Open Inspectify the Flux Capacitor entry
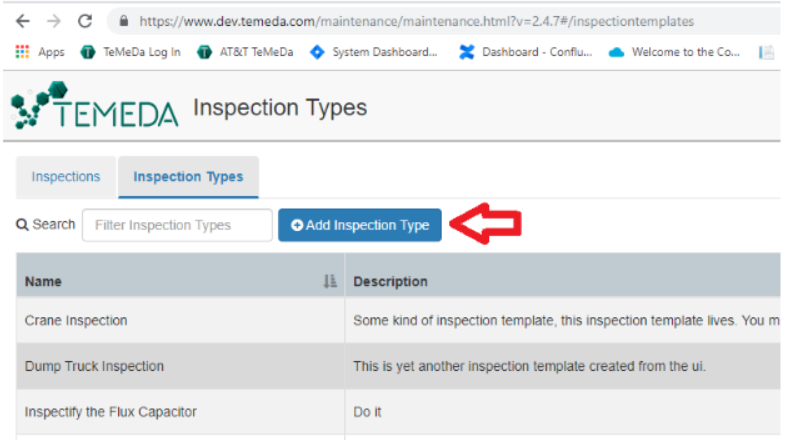Viewport: 785px width, 440px height. click(x=111, y=412)
